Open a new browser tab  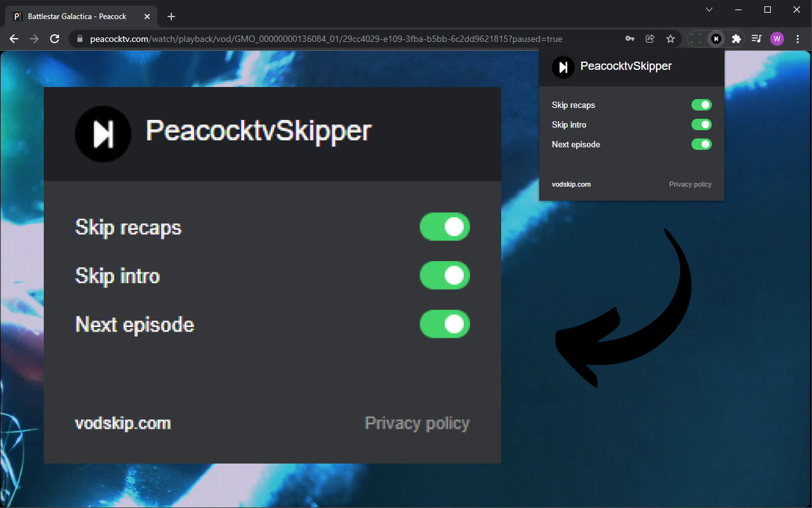pyautogui.click(x=171, y=16)
